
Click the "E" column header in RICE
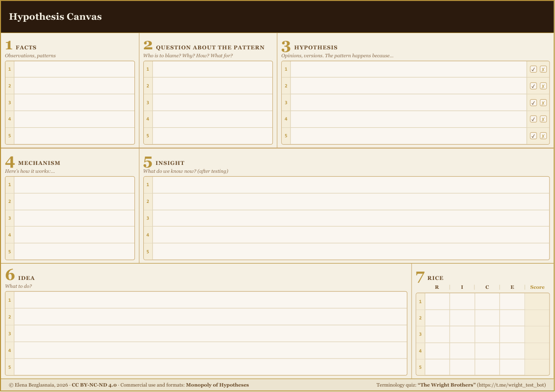[512, 287]
